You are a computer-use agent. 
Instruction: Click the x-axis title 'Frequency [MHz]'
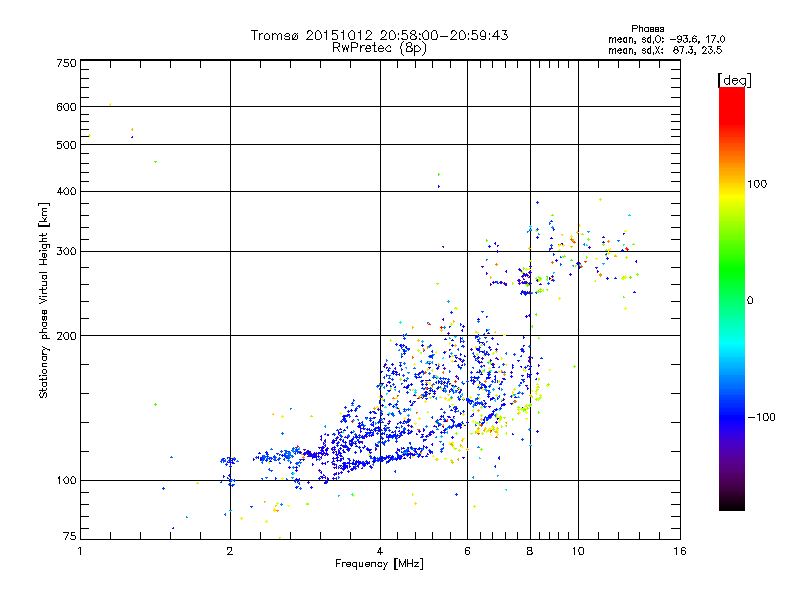379,564
